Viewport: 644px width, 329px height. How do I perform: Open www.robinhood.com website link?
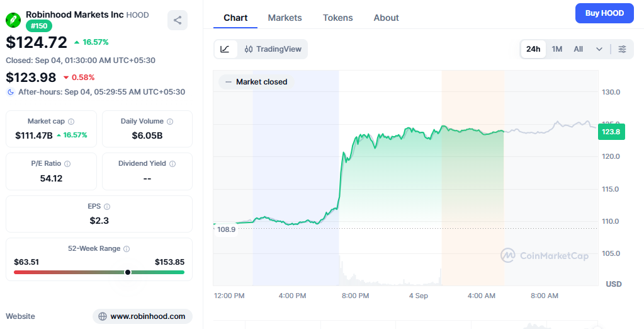(x=142, y=316)
